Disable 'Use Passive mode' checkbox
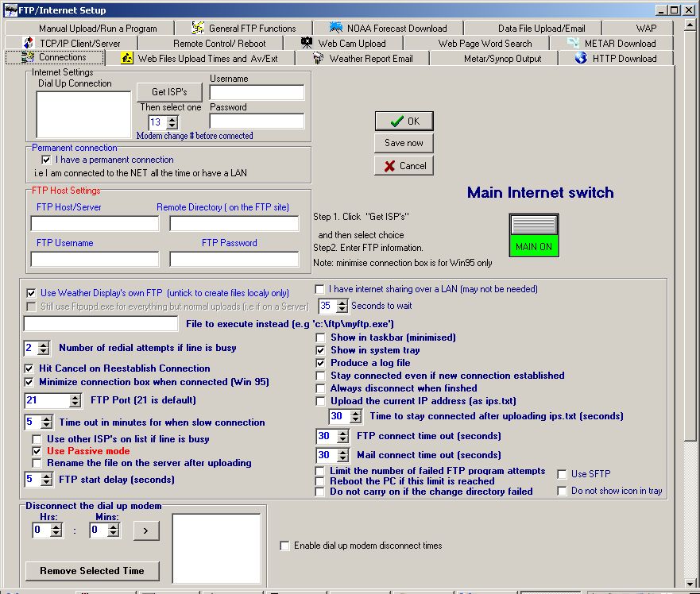 point(37,451)
